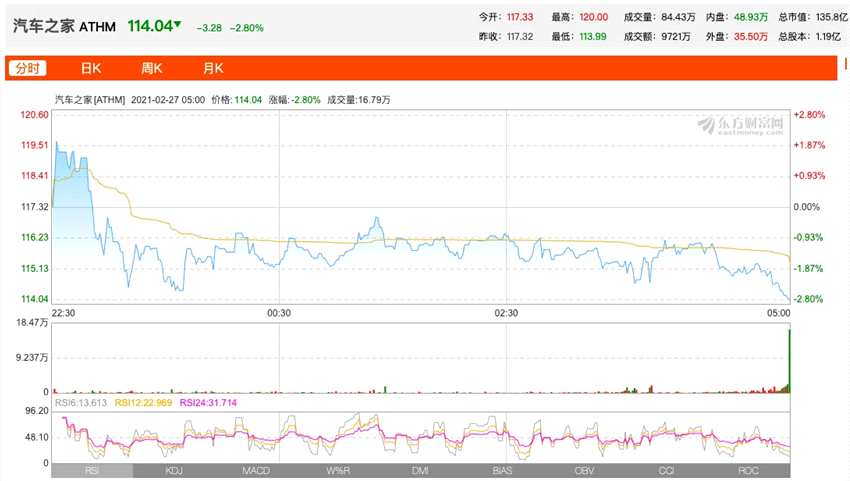Click the 总股本 value 1.19亿
This screenshot has width=850, height=481.
coord(828,37)
